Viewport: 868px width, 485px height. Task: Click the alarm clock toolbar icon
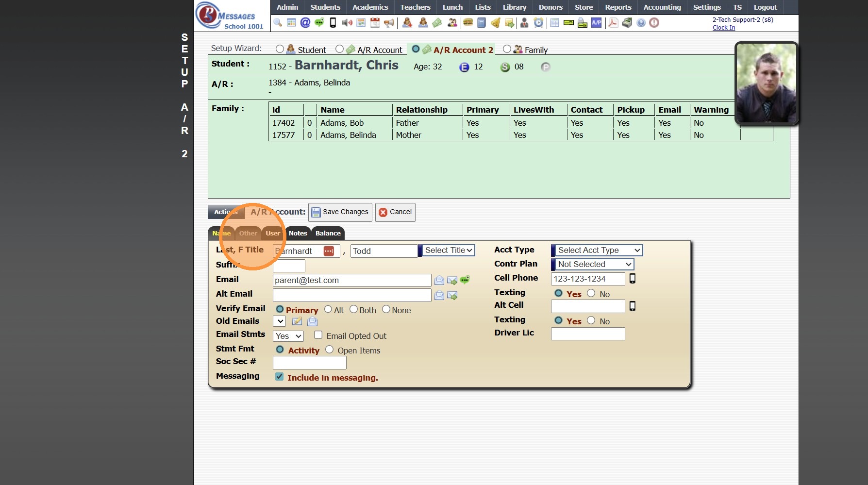(538, 22)
